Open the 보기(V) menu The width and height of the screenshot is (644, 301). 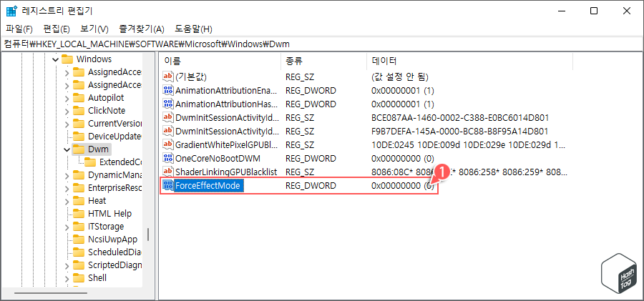point(94,29)
